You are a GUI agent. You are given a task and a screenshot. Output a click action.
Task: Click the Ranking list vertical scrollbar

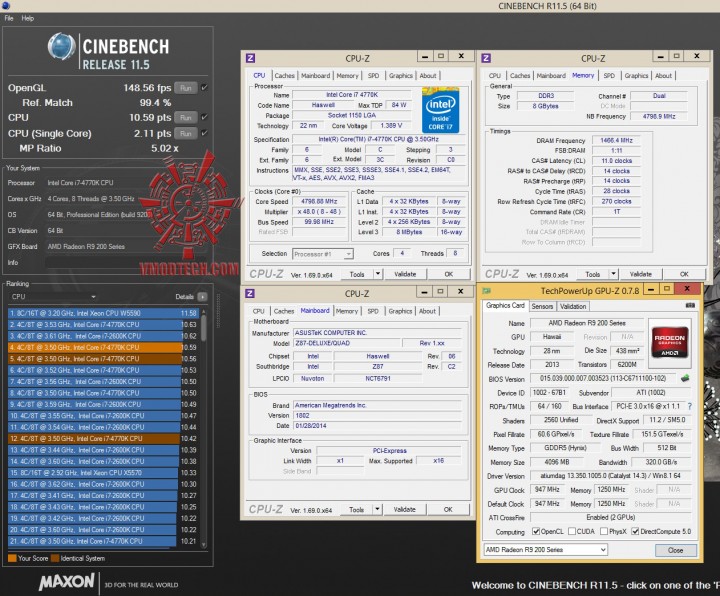203,428
